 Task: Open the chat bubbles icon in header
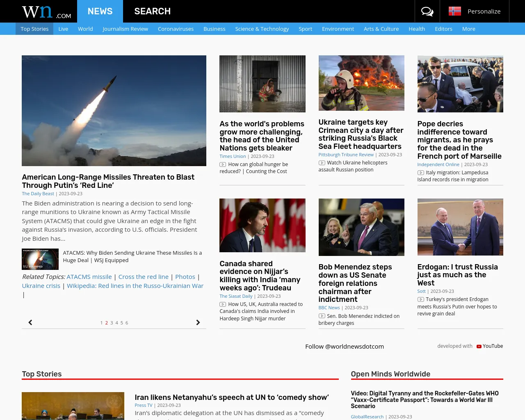click(427, 11)
